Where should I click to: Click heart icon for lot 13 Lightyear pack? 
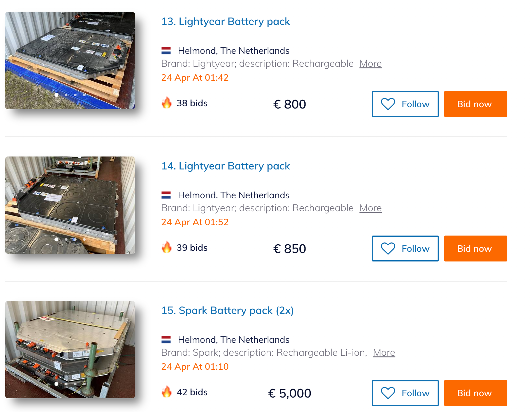point(388,104)
